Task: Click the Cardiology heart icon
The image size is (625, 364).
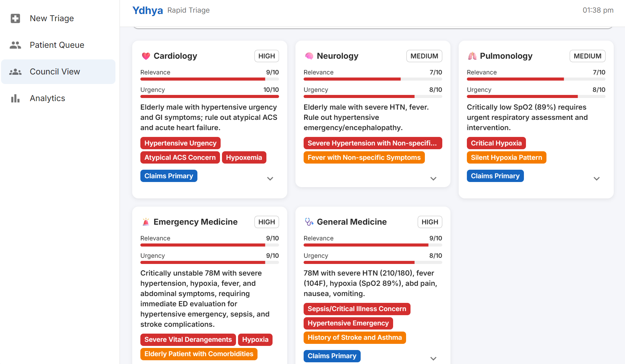Action: pyautogui.click(x=146, y=56)
